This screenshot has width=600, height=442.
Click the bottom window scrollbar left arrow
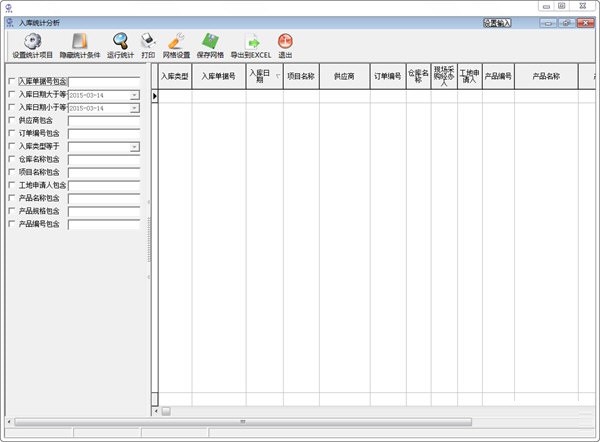coord(9,422)
